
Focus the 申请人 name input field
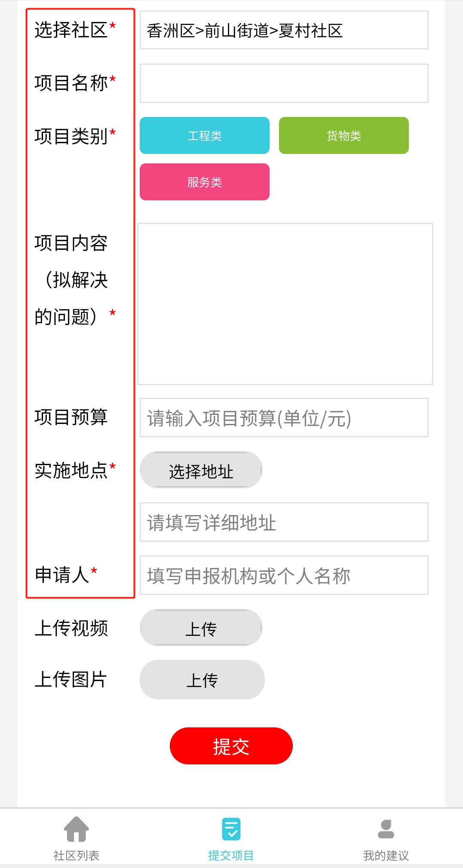(284, 575)
